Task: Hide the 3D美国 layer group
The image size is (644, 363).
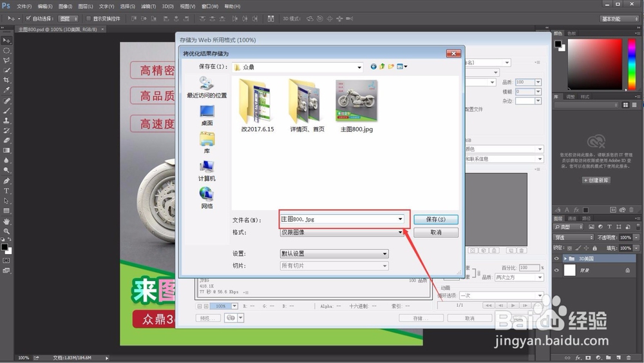Action: 556,259
